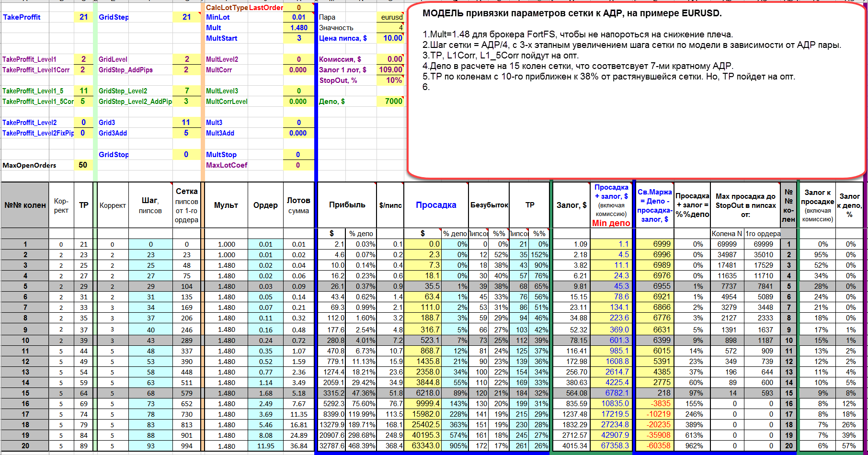
Task: Select the Сетка пипсов от 1-го ордера header
Action: coord(187,205)
